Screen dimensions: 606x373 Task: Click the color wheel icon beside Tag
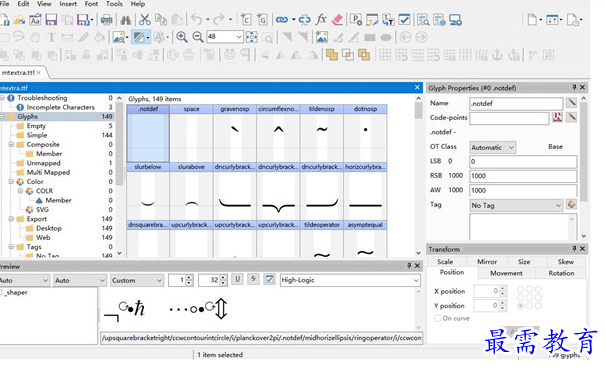(x=571, y=204)
